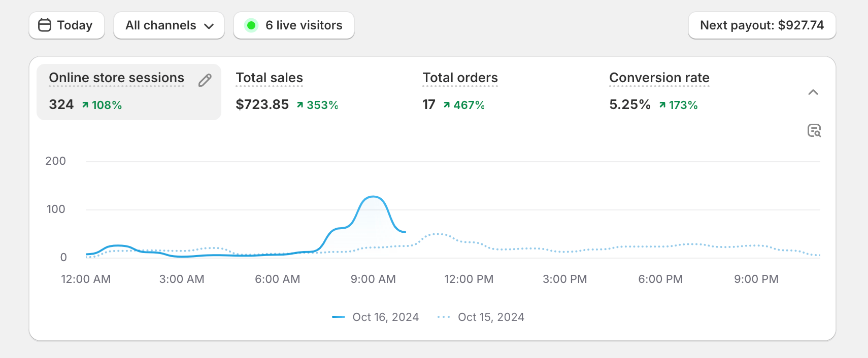Switch to the Total orders metric

tap(460, 78)
